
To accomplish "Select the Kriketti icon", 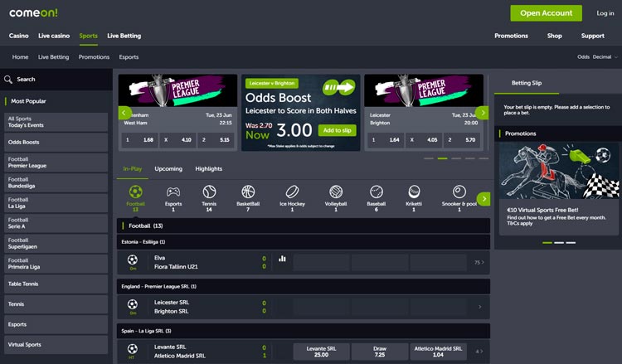I will pos(414,192).
